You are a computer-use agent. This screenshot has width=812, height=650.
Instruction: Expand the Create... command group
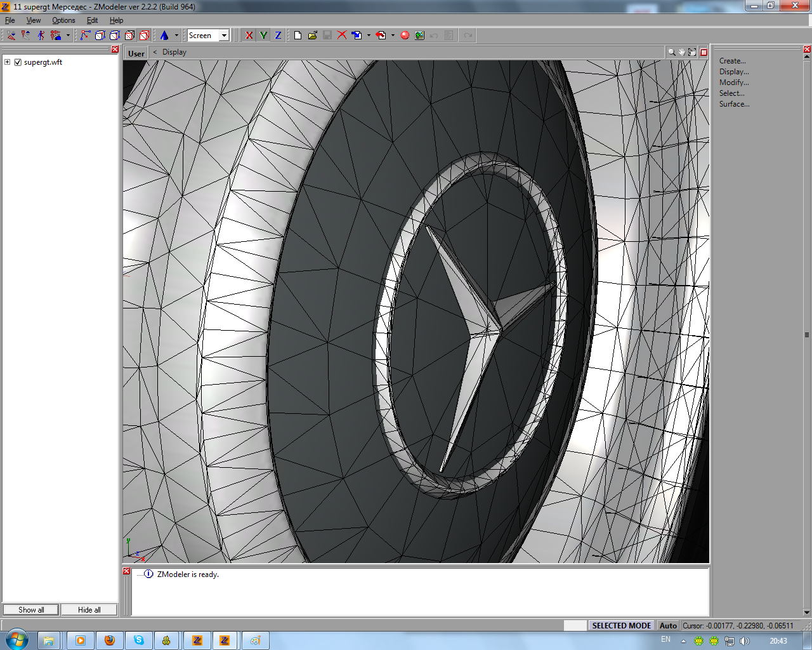(732, 61)
